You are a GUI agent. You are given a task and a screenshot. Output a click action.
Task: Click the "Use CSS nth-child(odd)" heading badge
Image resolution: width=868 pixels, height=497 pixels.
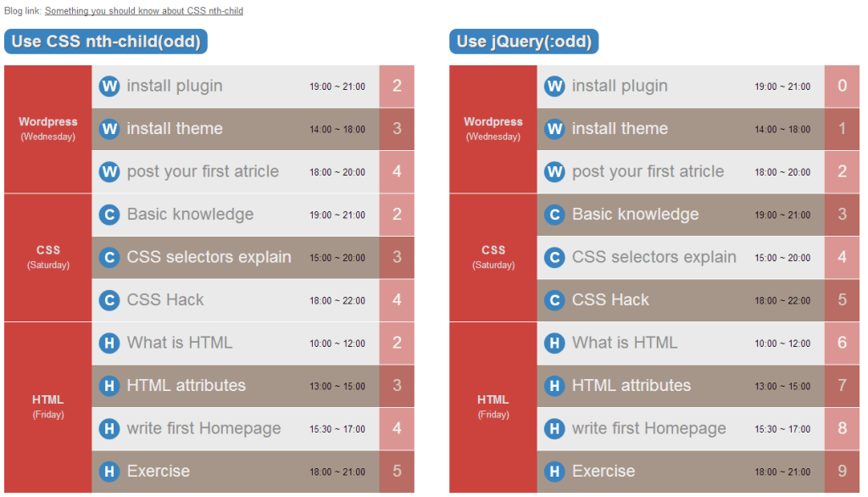click(x=107, y=42)
